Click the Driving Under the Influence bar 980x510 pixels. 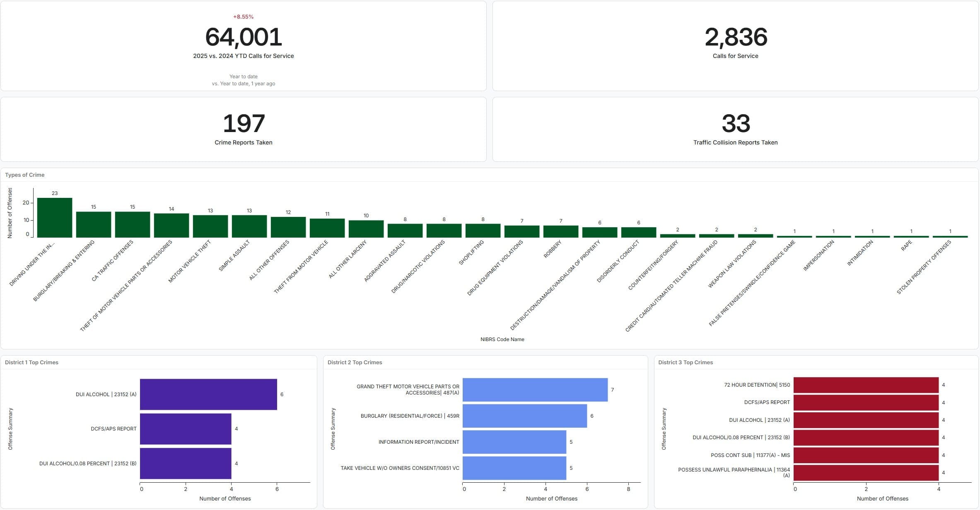point(54,218)
